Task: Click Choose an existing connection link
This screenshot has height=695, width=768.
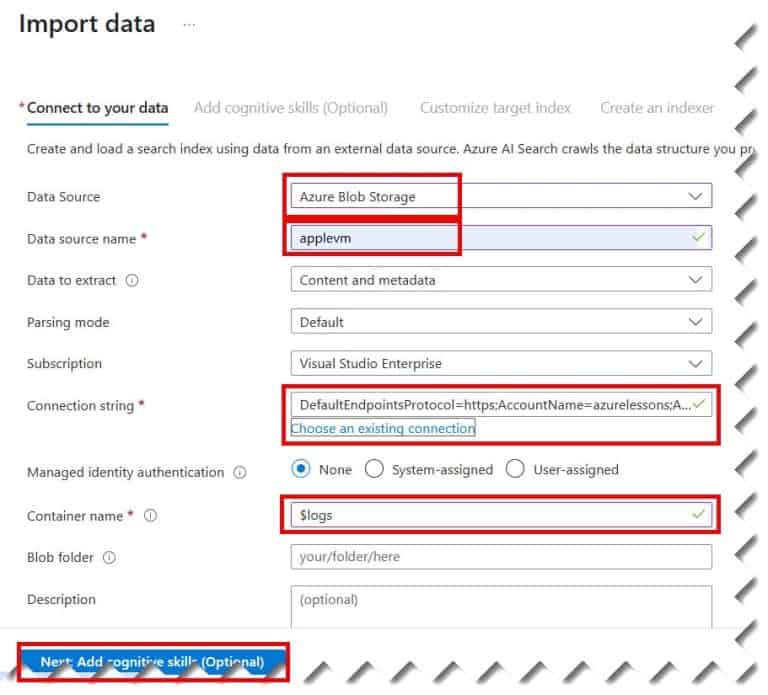Action: [383, 428]
